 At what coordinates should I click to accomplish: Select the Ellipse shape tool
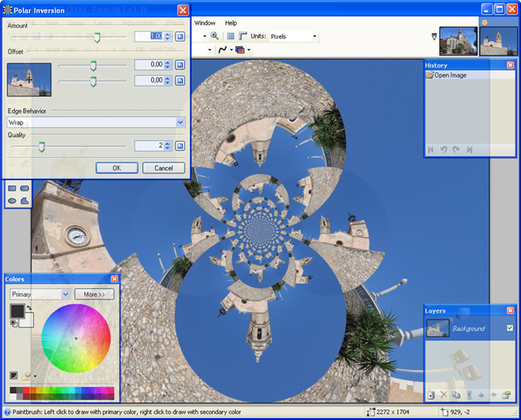click(x=12, y=201)
